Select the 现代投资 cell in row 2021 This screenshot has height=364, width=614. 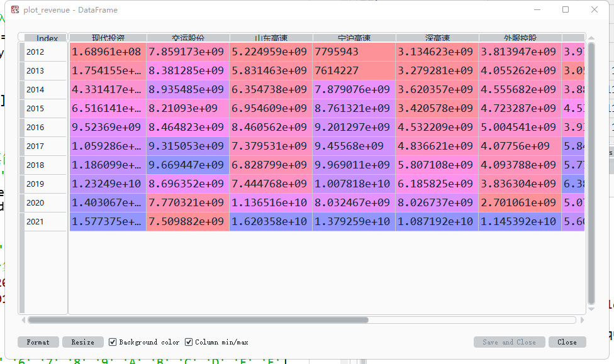pos(108,221)
